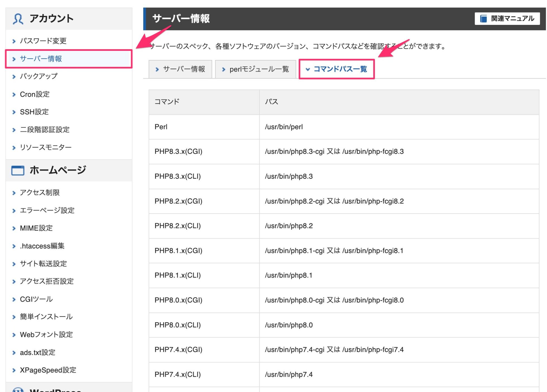Open 二段階認証設定 settings
This screenshot has height=392, width=547.
45,130
